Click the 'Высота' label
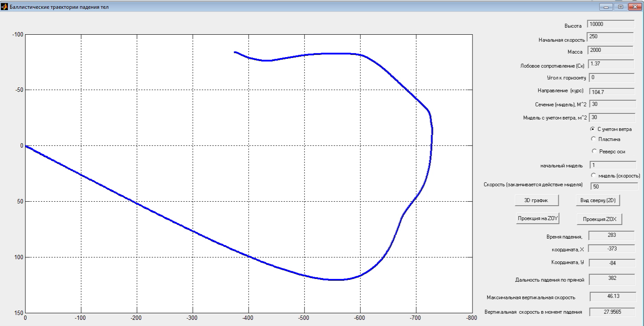The image size is (644, 326). coord(573,26)
